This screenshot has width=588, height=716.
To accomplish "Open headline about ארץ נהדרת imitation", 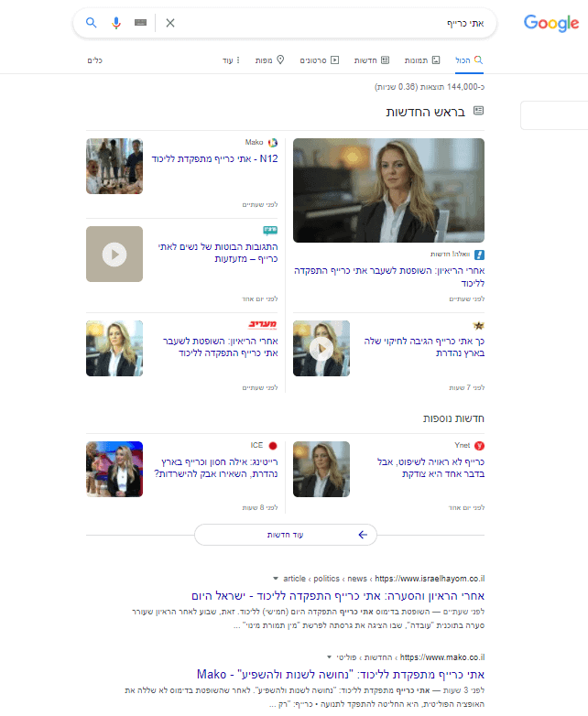I will point(424,347).
